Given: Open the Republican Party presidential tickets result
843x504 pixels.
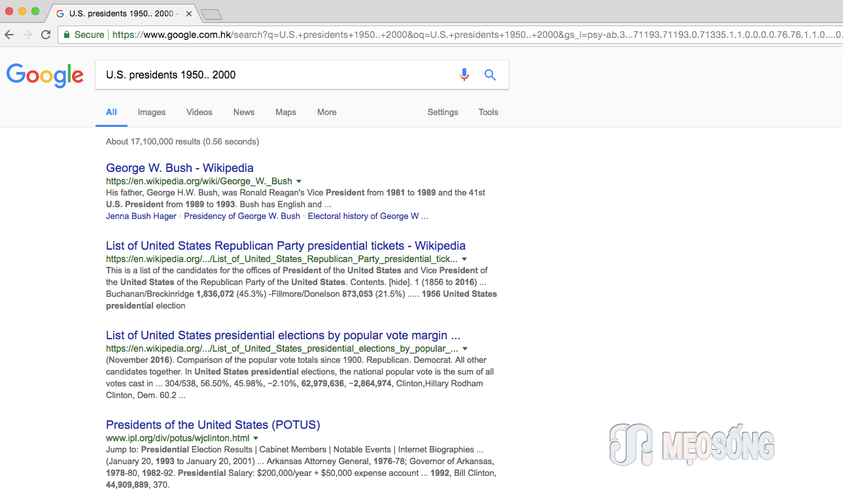Looking at the screenshot, I should point(286,246).
